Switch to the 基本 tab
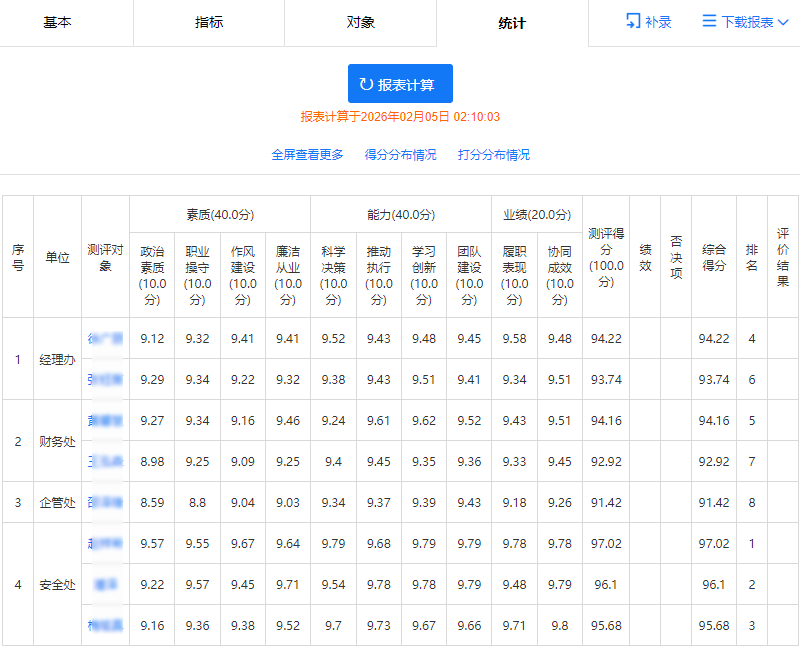This screenshot has width=800, height=650. pos(58,22)
